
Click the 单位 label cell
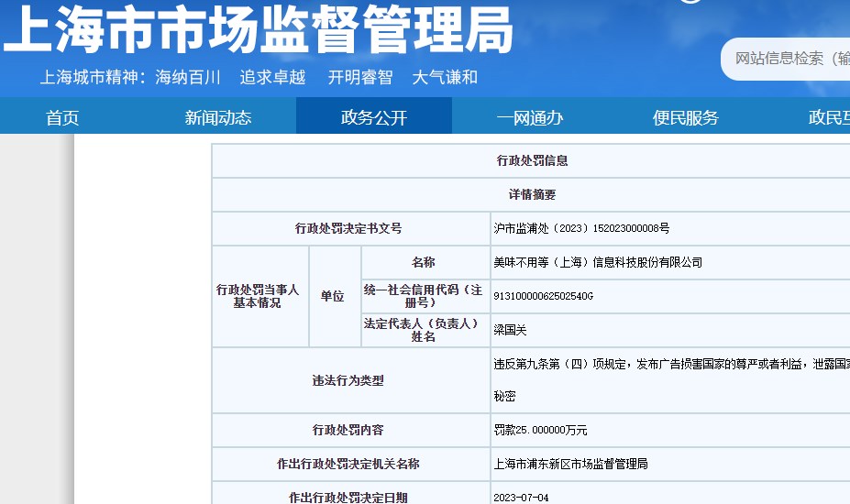point(335,296)
